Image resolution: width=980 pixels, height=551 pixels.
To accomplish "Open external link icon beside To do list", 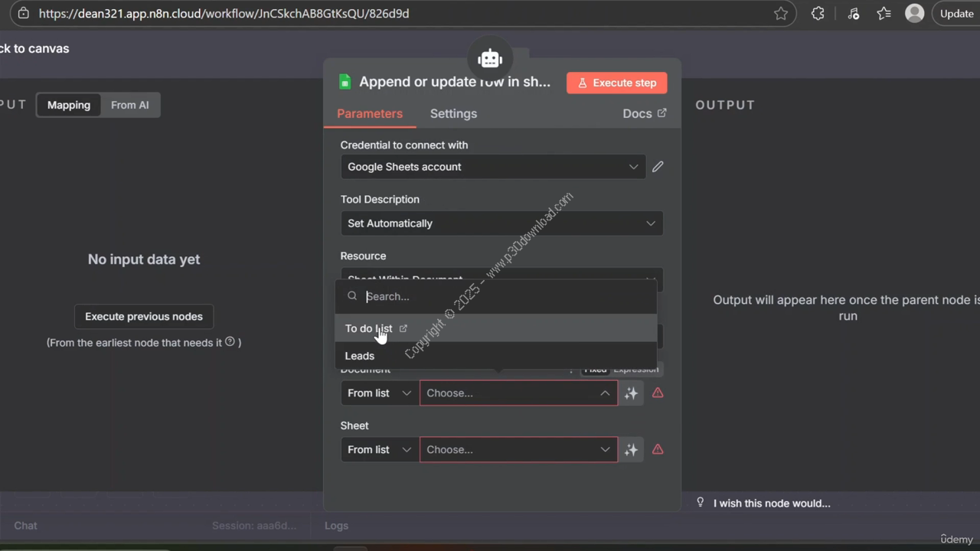I will click(403, 328).
